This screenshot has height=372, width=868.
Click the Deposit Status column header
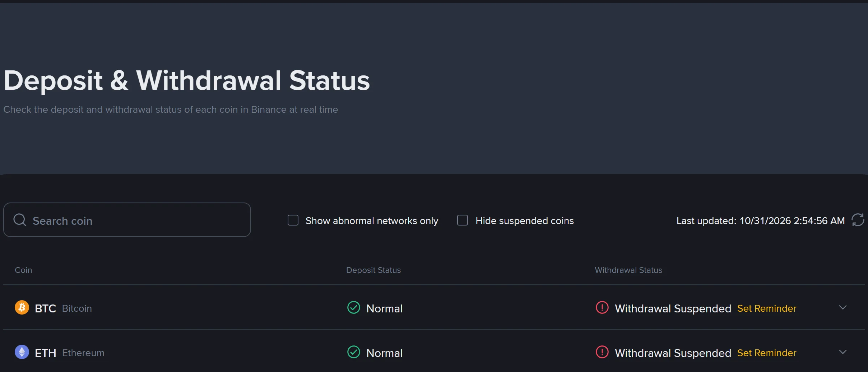pos(373,270)
